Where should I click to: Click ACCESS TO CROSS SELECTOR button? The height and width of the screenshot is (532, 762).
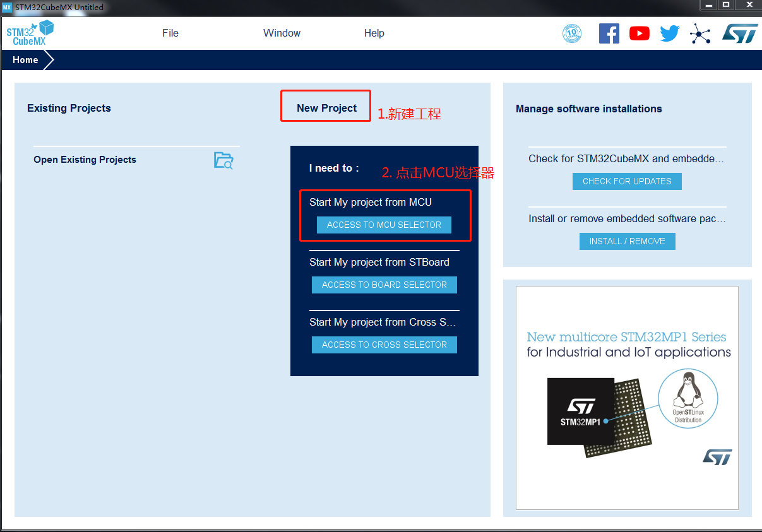point(384,345)
